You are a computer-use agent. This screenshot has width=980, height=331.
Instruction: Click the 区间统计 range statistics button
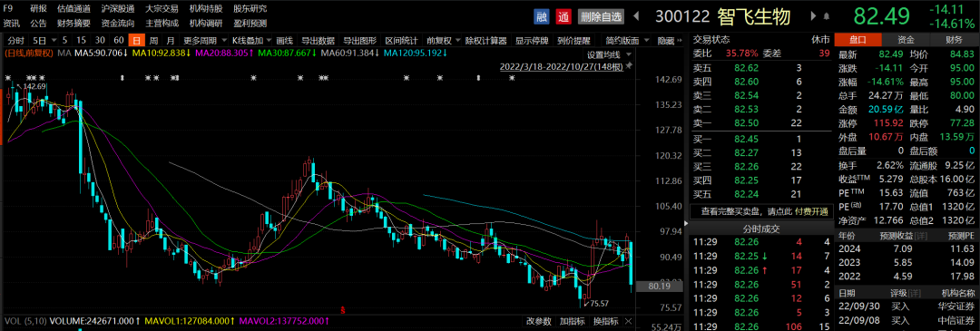[x=401, y=41]
